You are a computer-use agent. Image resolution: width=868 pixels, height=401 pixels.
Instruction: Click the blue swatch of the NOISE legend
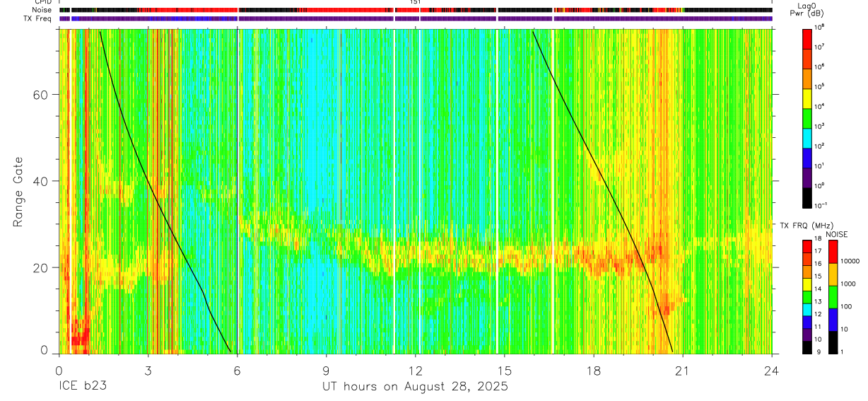833,320
